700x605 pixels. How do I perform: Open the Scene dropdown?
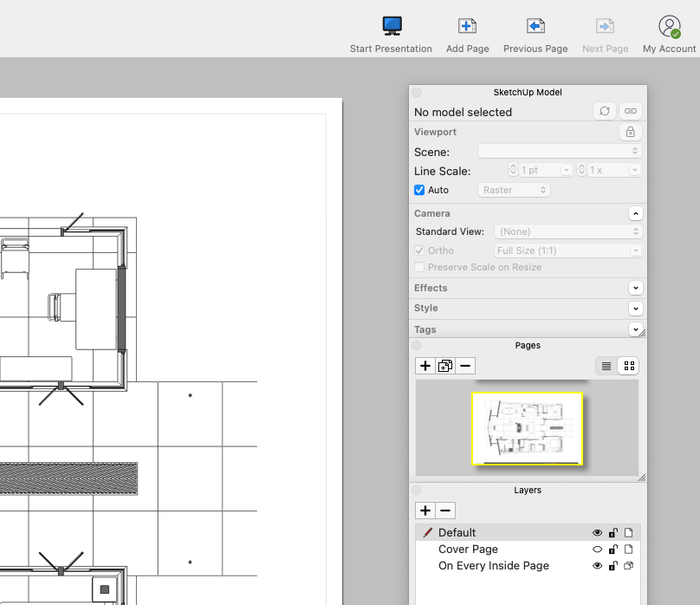[x=560, y=152]
